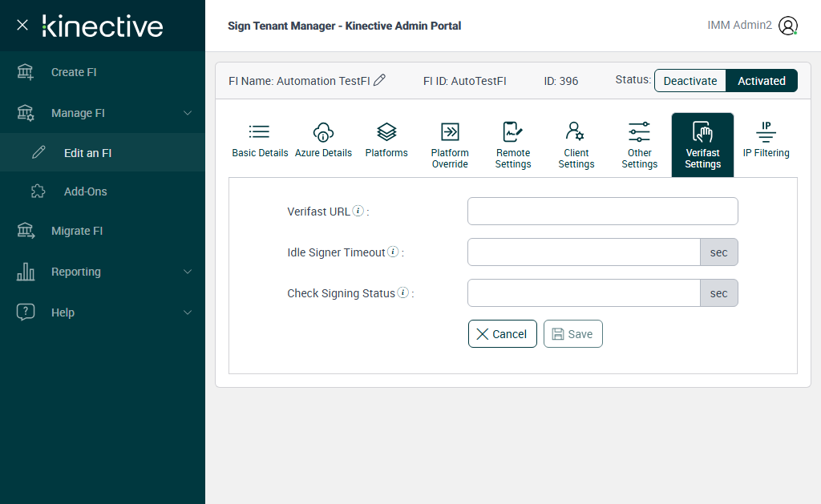Close the sidebar with the X icon

(22, 25)
